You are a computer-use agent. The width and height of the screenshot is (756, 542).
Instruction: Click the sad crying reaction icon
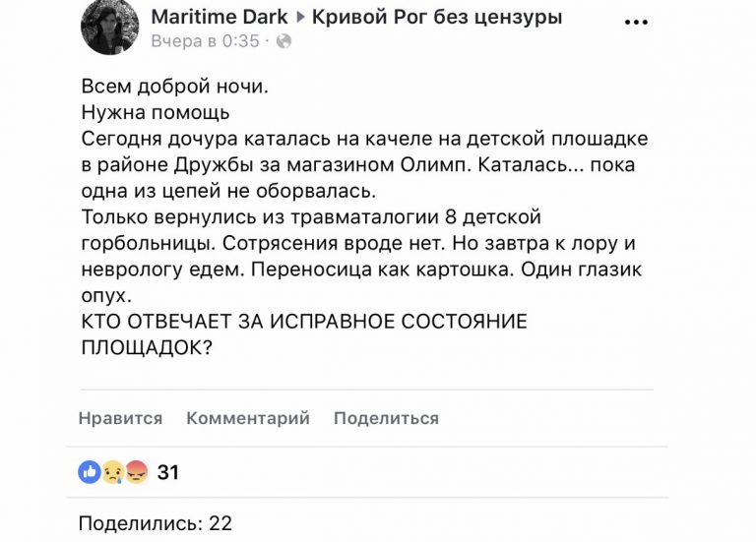113,471
